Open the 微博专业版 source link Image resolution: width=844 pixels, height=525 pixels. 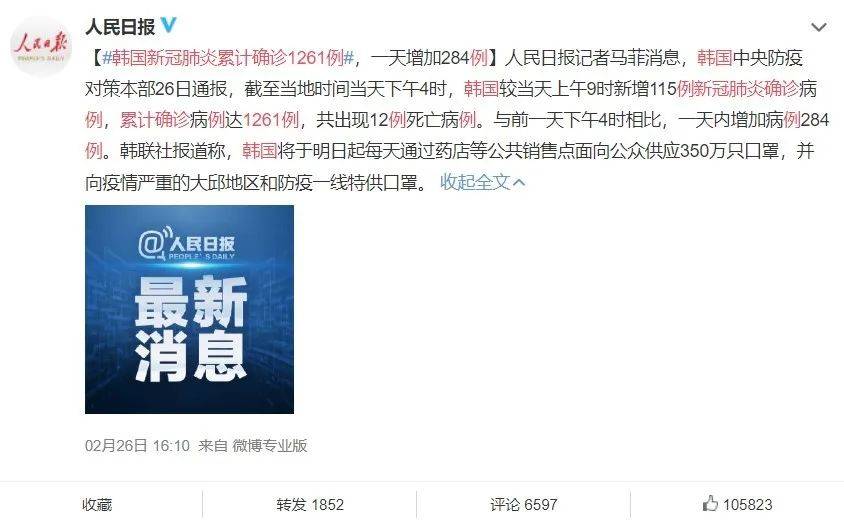[270, 445]
